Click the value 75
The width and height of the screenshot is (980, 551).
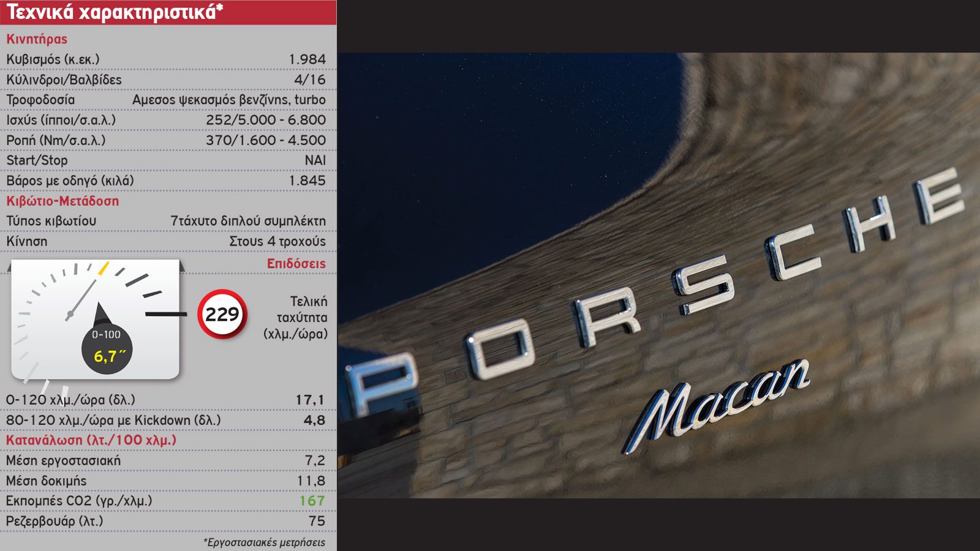click(317, 521)
